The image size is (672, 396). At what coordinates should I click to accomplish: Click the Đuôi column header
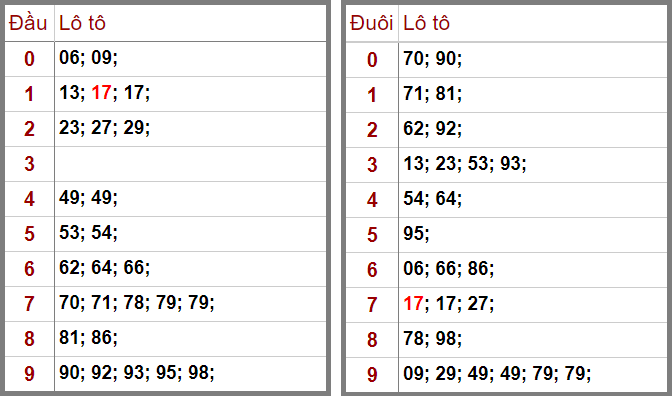(372, 23)
